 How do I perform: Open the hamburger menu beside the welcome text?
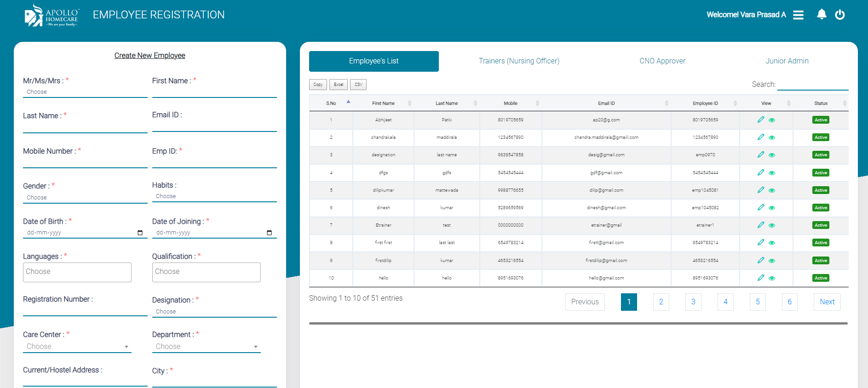tap(798, 15)
